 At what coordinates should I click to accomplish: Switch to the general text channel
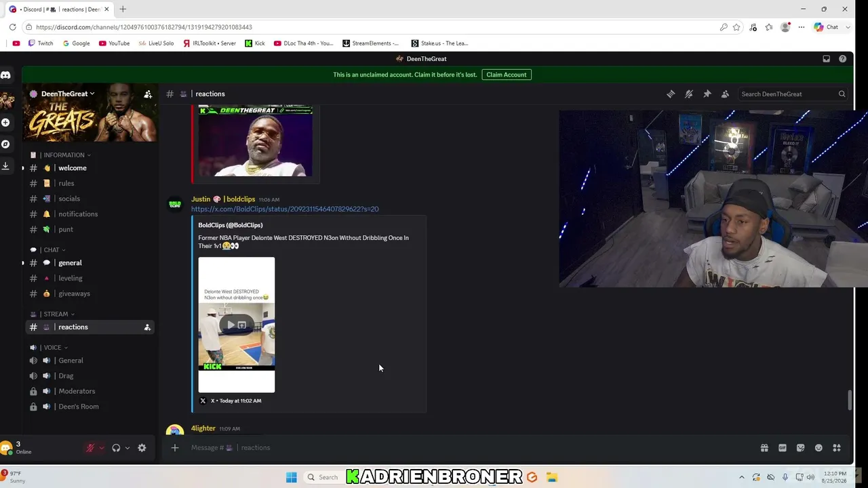tap(88, 263)
